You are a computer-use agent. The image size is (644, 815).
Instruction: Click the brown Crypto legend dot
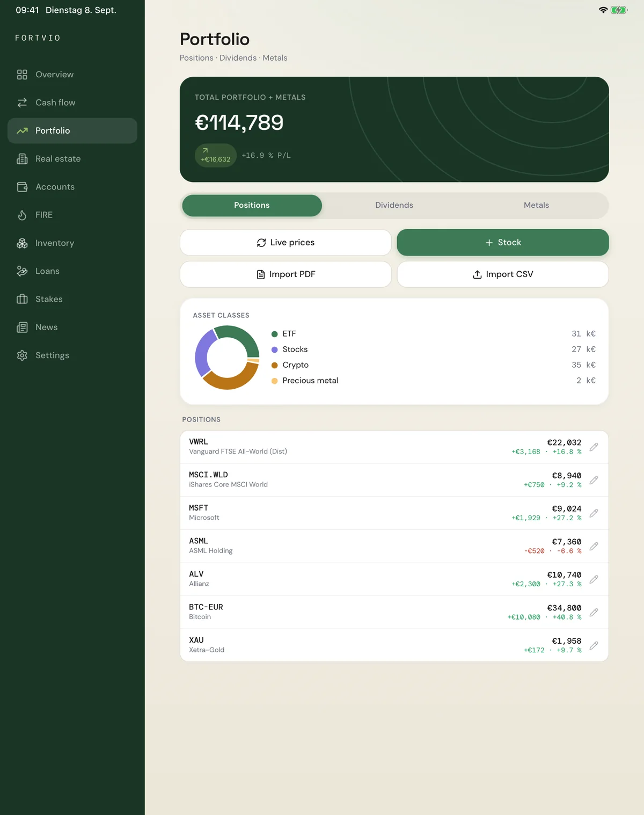[274, 365]
